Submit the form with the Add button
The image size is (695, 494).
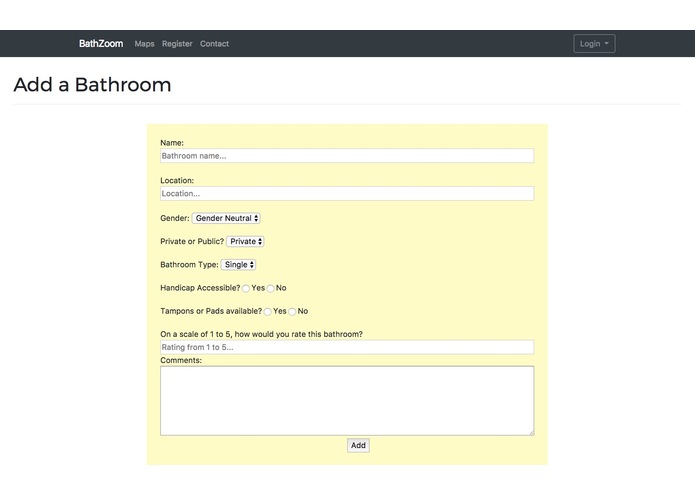tap(358, 445)
